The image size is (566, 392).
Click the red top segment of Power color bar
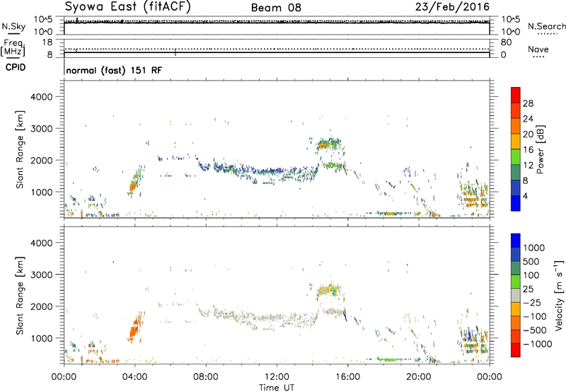click(516, 95)
